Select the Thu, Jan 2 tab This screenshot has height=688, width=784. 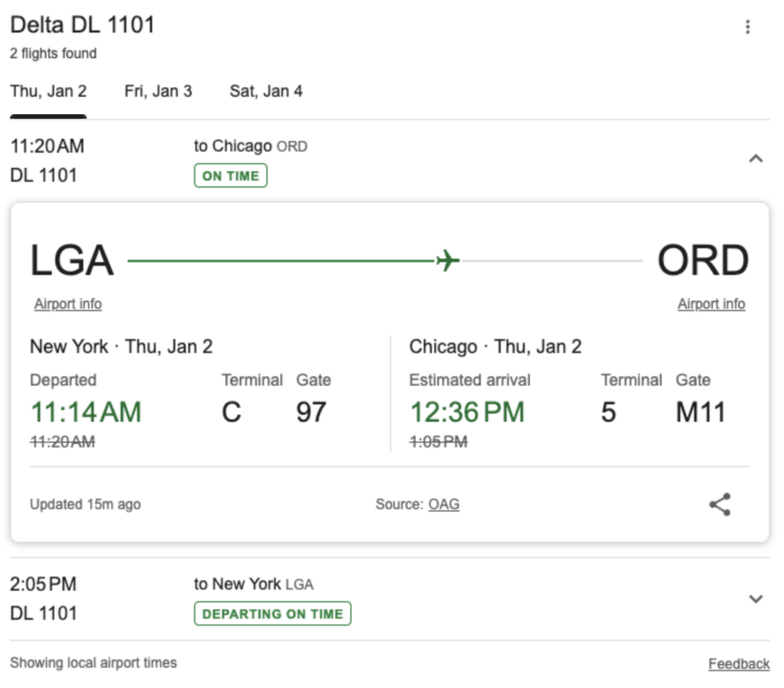[x=48, y=92]
